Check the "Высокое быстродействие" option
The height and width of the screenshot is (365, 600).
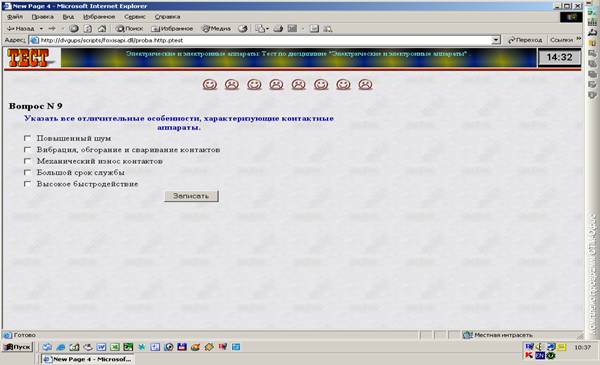point(27,184)
